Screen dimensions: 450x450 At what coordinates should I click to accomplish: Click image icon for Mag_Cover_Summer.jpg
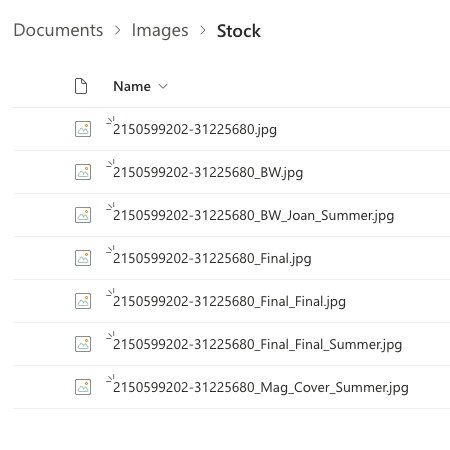tap(83, 387)
